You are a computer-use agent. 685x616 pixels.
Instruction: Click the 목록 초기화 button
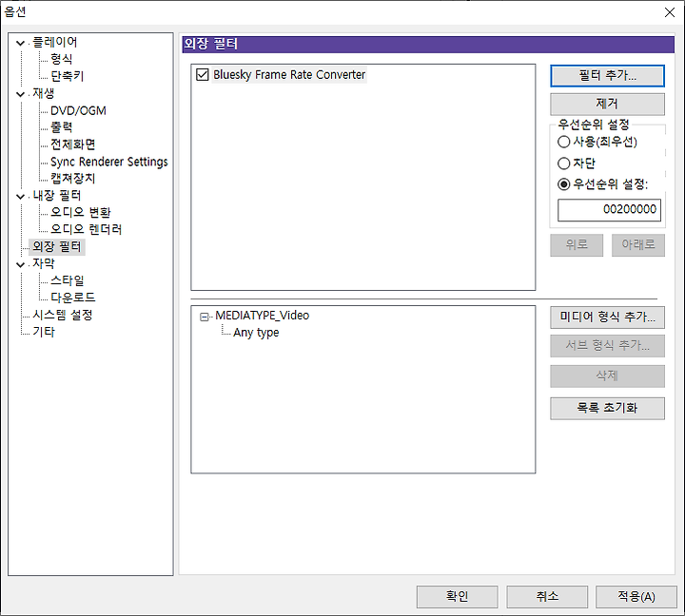[x=607, y=408]
